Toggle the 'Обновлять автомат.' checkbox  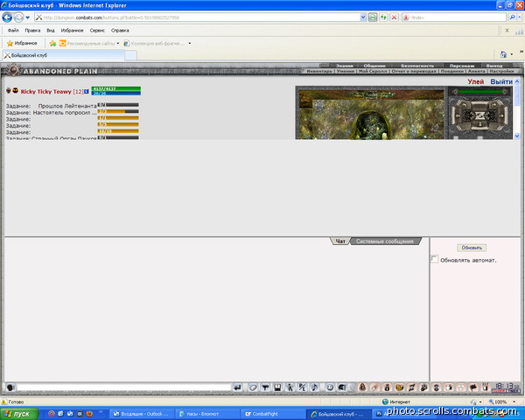tap(434, 259)
